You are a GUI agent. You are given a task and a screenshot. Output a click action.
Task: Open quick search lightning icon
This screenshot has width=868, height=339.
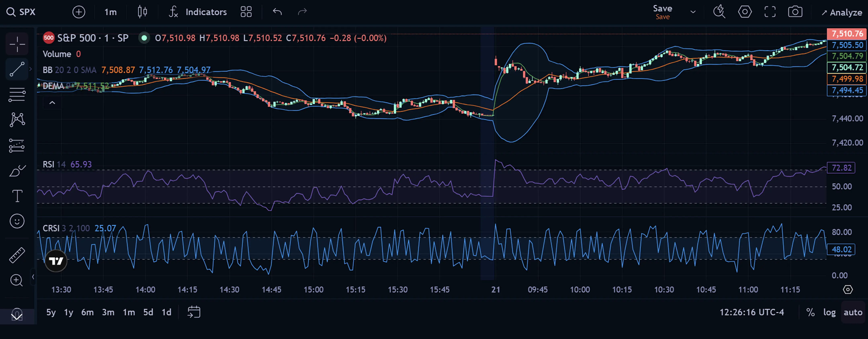tap(719, 12)
